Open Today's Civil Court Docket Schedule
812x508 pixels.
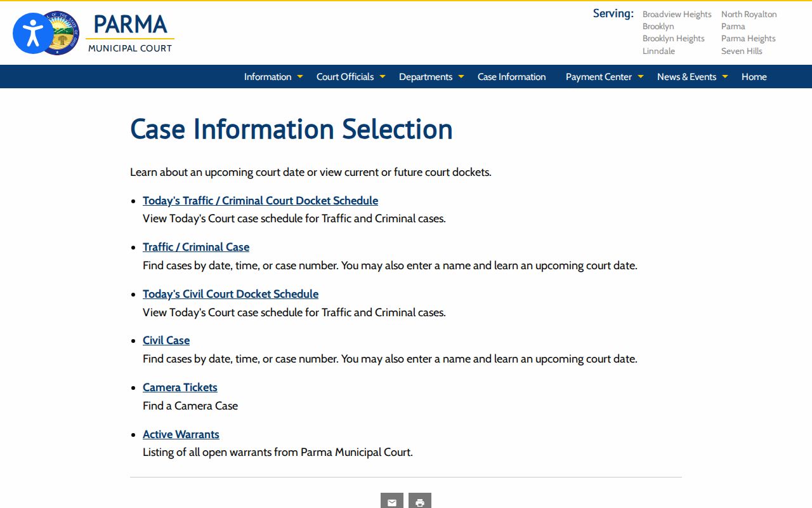coord(230,294)
